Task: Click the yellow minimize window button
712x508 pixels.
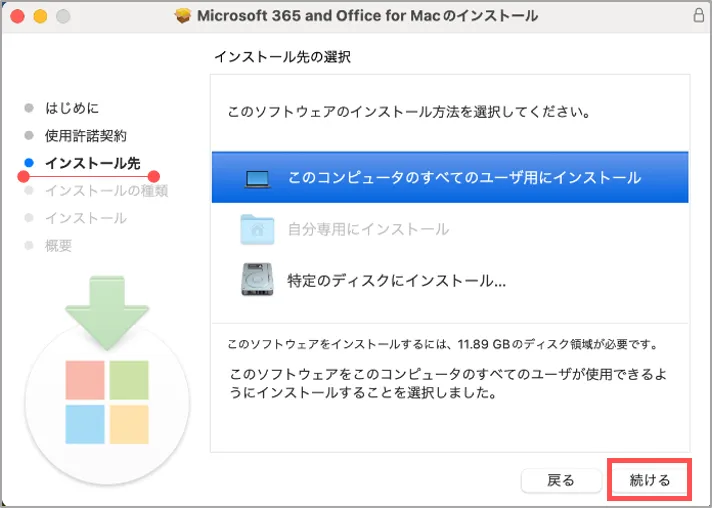Action: coord(40,16)
